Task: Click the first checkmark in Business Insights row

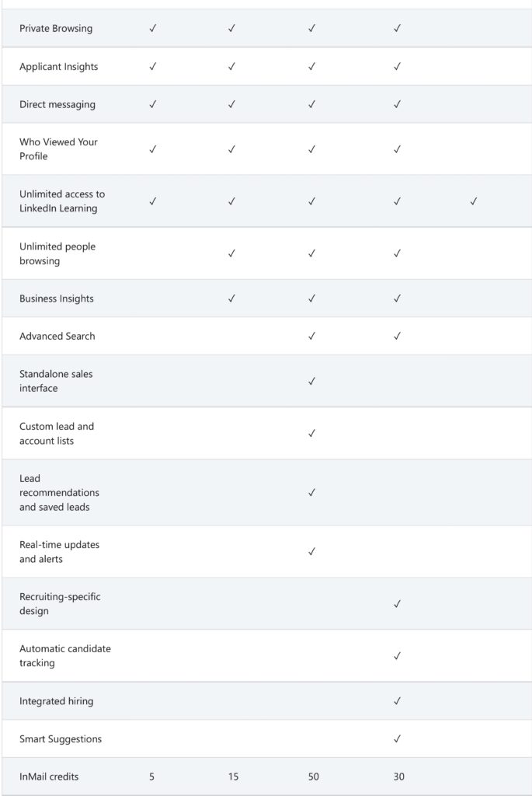Action: click(231, 298)
